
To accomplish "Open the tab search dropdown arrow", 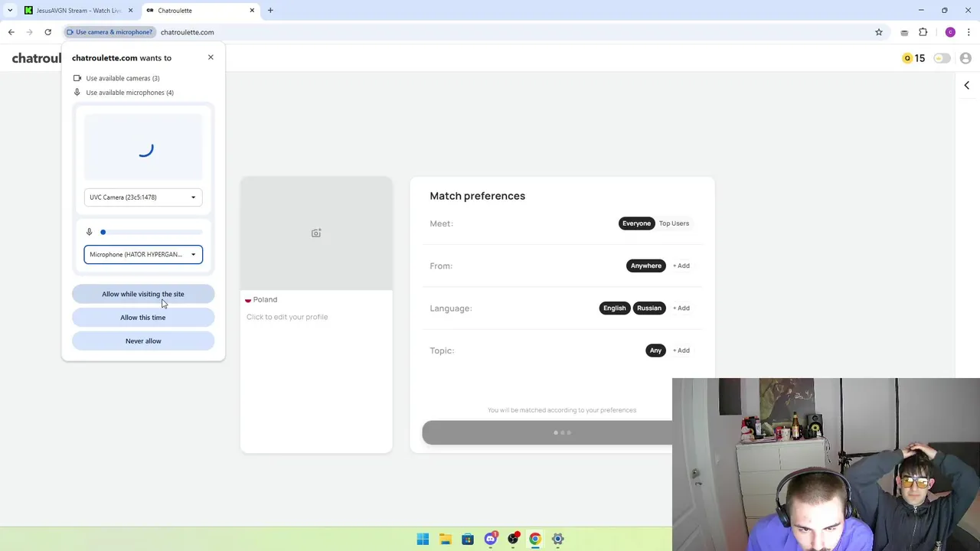I will point(10,11).
